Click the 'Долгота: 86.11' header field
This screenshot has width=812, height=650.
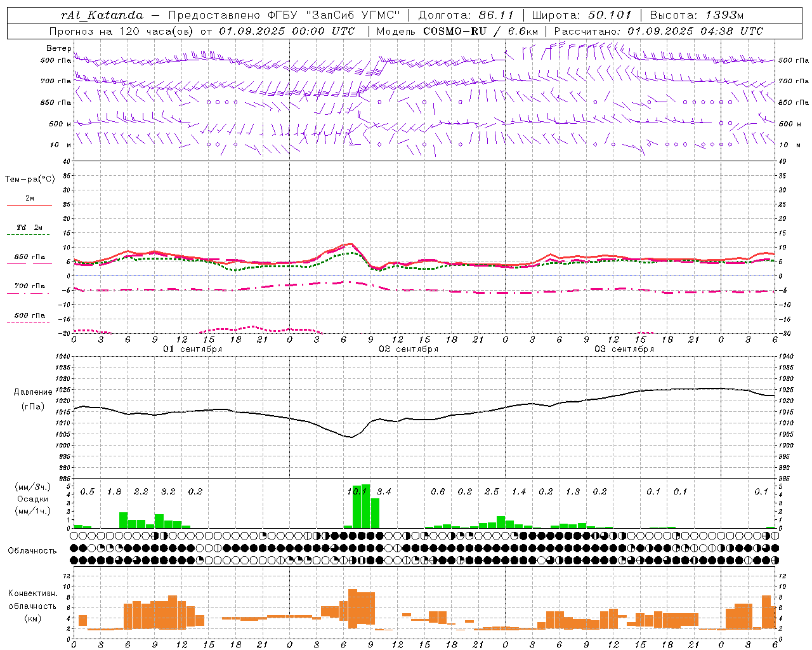[x=466, y=15]
